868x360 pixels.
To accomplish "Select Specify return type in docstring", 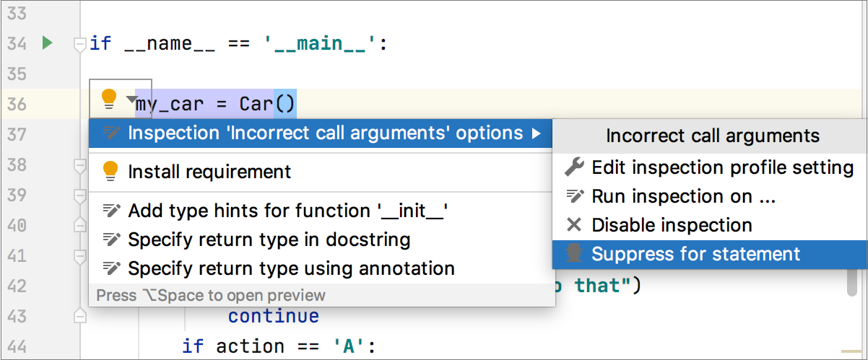I will 269,240.
